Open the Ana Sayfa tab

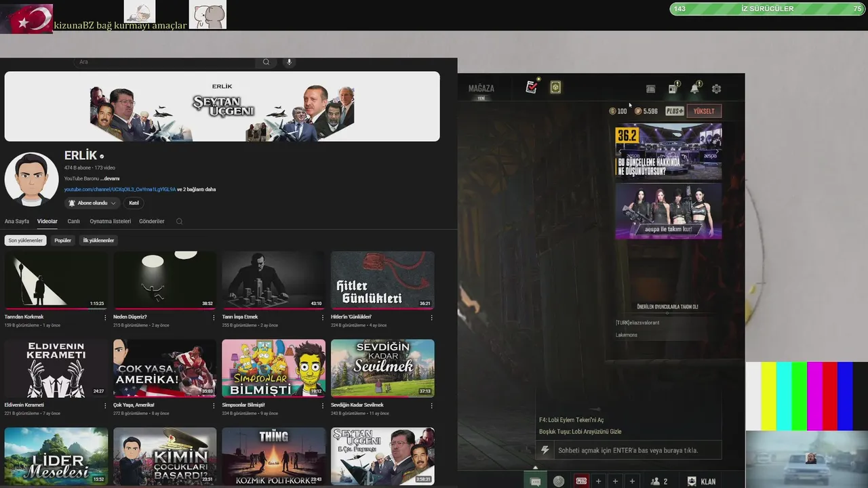point(17,221)
